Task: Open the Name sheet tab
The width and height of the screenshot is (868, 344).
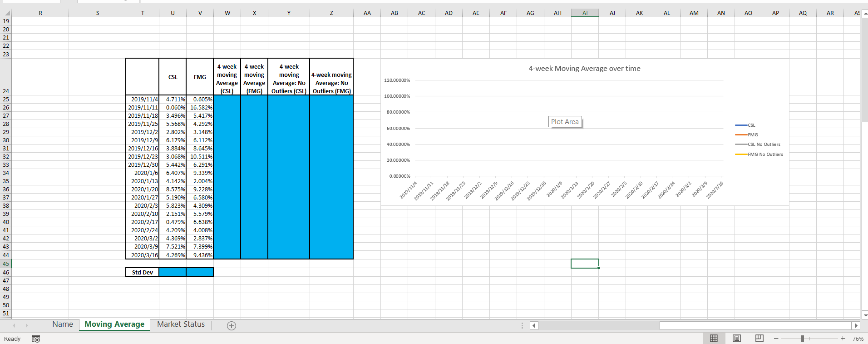Action: [x=63, y=324]
